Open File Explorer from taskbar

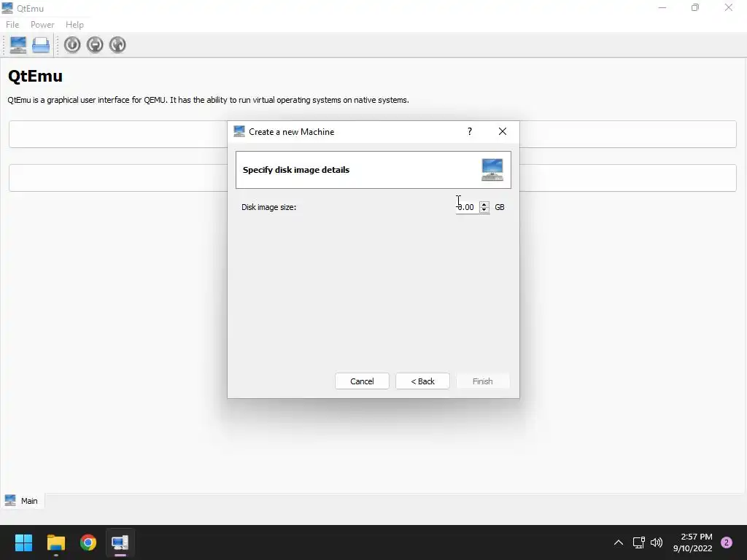point(56,542)
